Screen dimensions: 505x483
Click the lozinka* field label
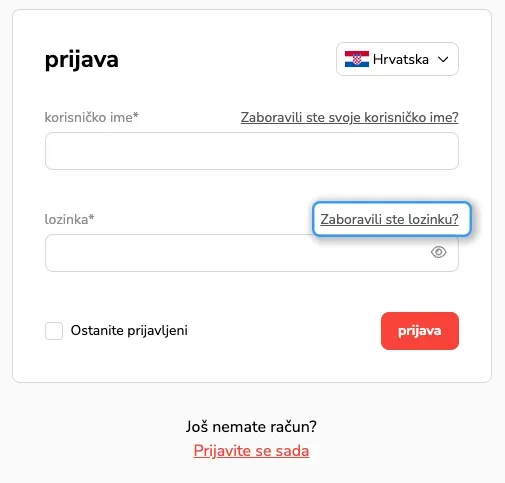click(x=70, y=219)
